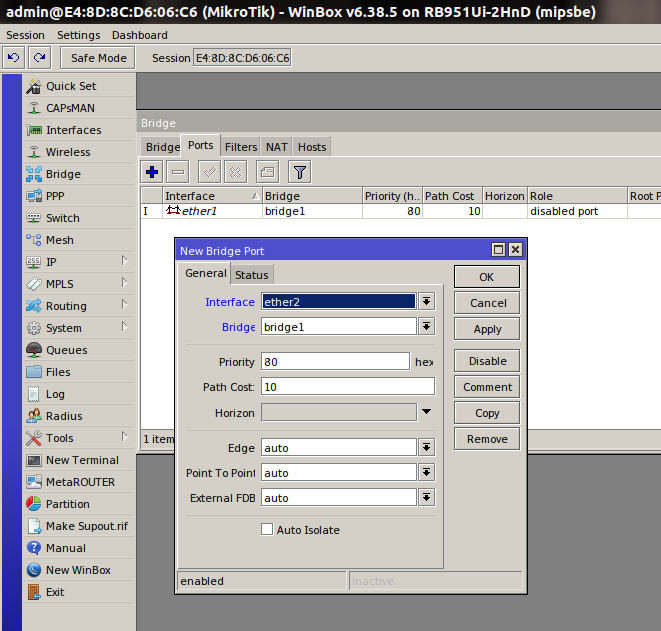This screenshot has height=631, width=661.
Task: Click the filter funnel icon
Action: [x=300, y=172]
